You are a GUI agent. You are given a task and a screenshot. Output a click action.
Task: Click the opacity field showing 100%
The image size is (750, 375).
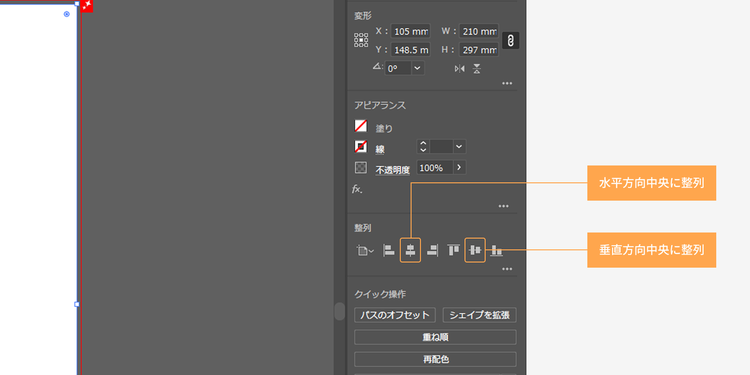[435, 167]
